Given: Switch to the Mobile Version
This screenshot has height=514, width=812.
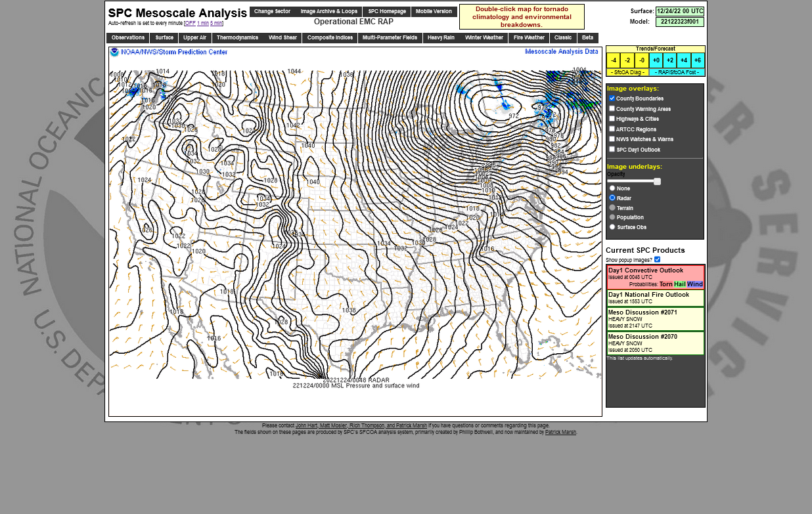Looking at the screenshot, I should tap(434, 12).
